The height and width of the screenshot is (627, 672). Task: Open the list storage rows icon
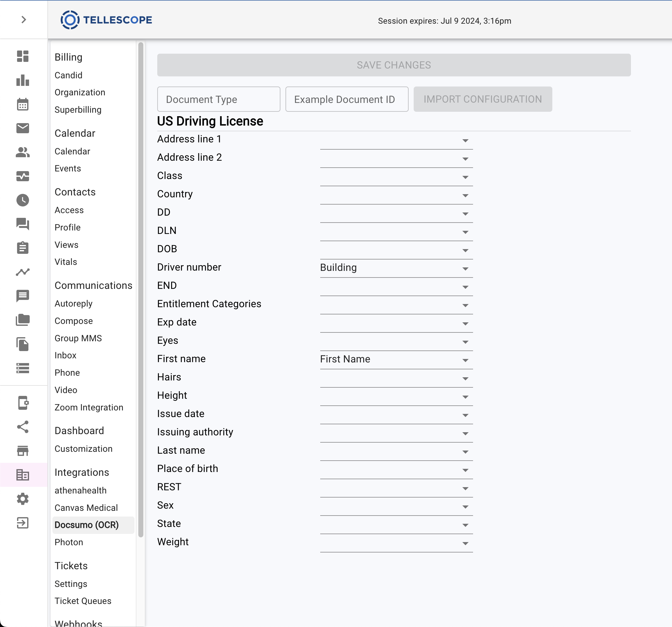point(23,368)
